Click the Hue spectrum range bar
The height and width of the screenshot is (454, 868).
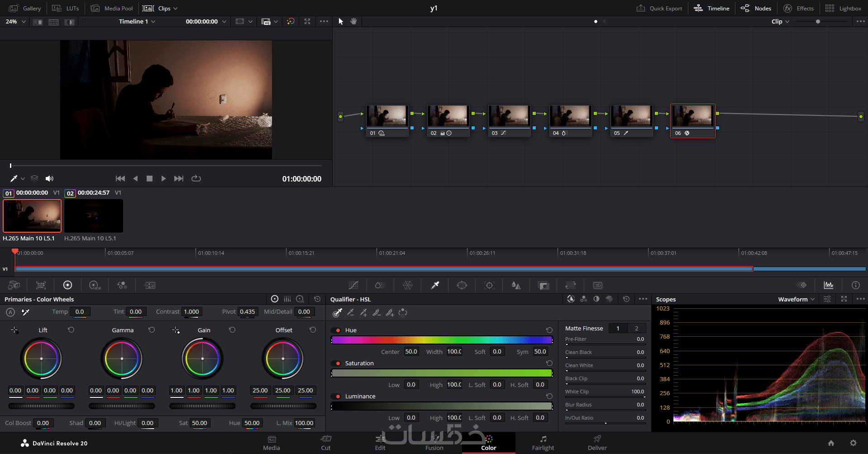(442, 340)
